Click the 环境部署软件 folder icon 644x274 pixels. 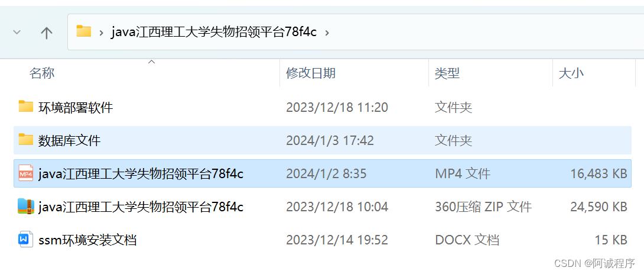point(25,107)
